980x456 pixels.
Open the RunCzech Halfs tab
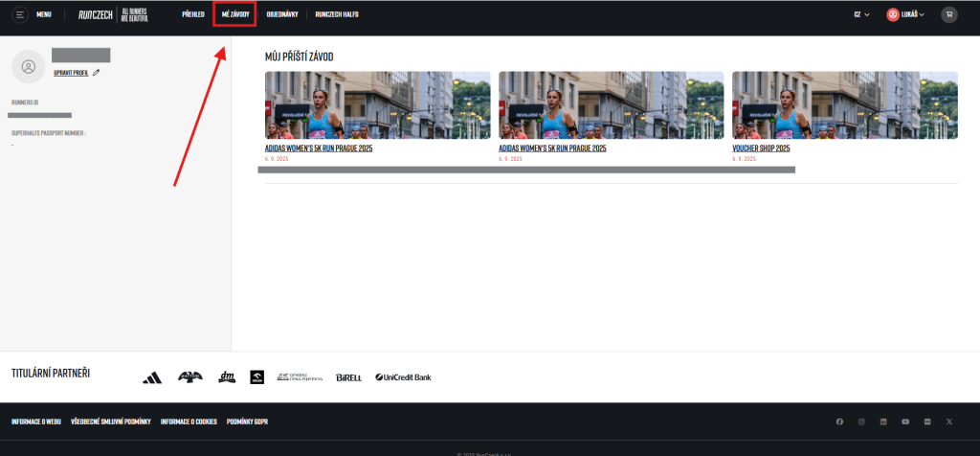click(x=337, y=14)
